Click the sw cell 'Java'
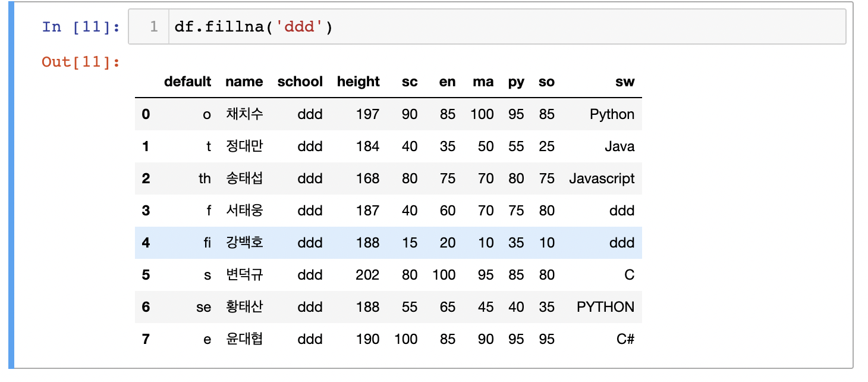Screen dimensions: 868x382 click(619, 146)
